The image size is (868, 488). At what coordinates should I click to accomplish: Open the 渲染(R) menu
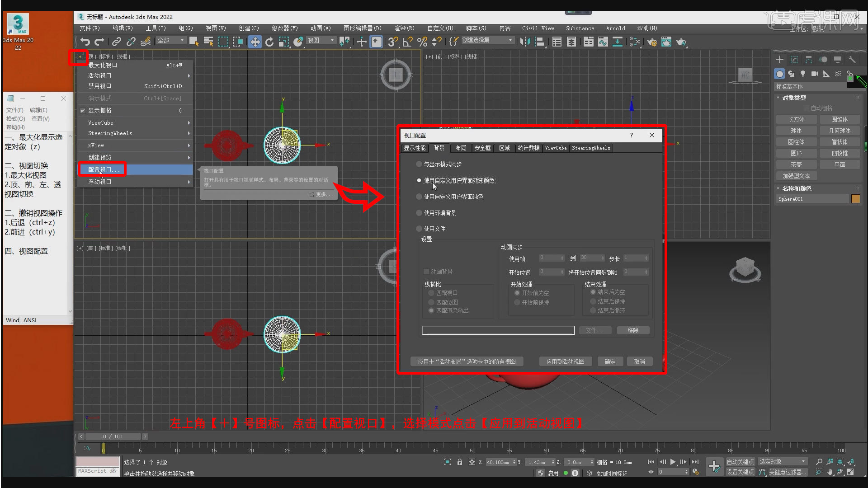(x=404, y=28)
